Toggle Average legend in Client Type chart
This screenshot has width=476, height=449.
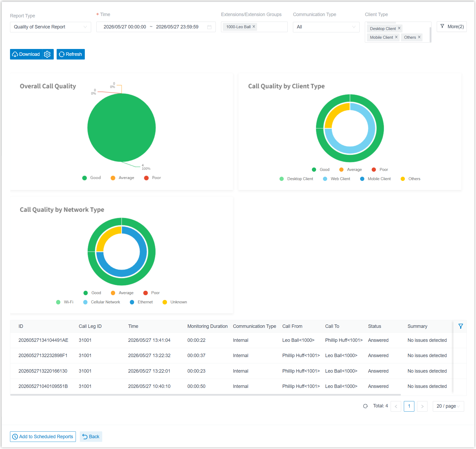pos(351,170)
